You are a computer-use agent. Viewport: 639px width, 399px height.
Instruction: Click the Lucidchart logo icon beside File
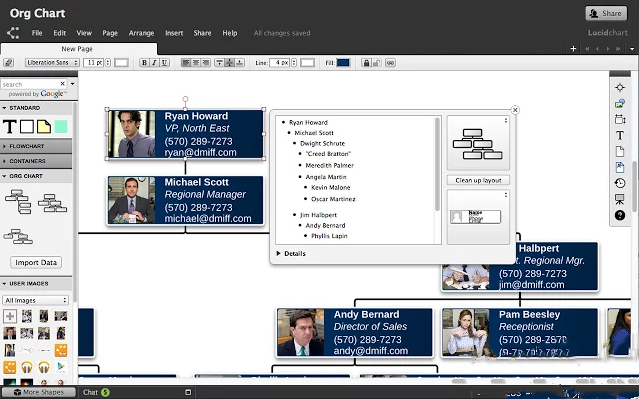coord(13,33)
